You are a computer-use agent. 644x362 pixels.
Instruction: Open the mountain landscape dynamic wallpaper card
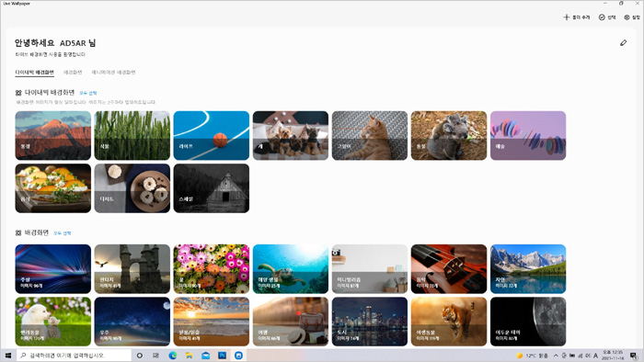(53, 135)
